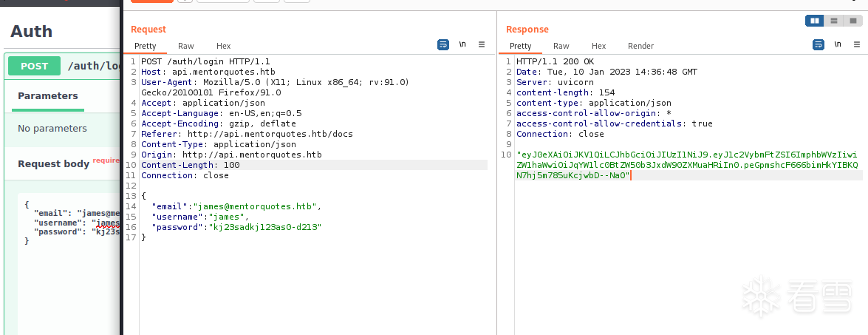This screenshot has width=868, height=335.
Task: Open the Request pane hamburger options menu
Action: 482,44
